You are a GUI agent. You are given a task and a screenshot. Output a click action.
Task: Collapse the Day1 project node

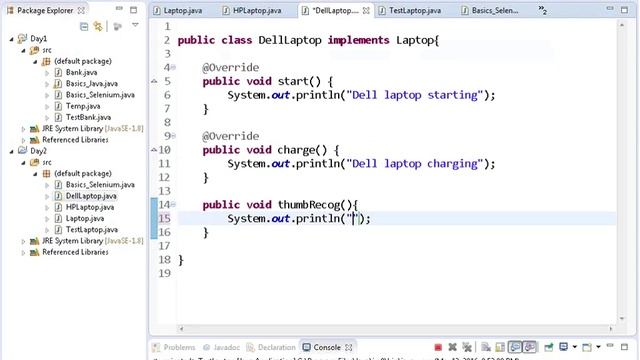[11, 39]
